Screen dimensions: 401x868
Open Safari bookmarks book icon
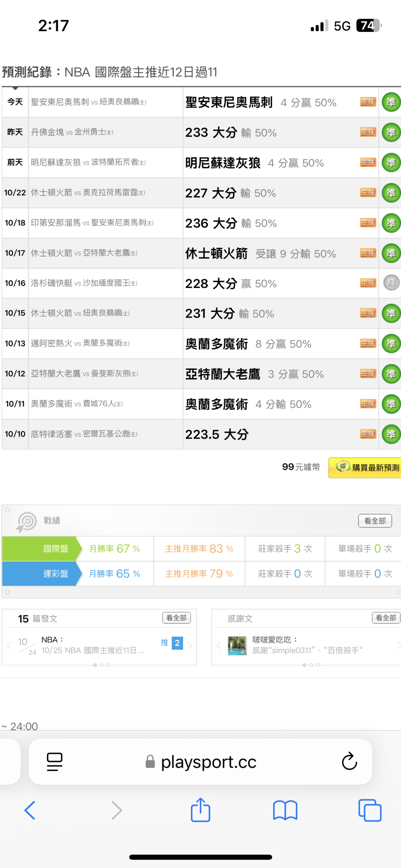pos(285,810)
